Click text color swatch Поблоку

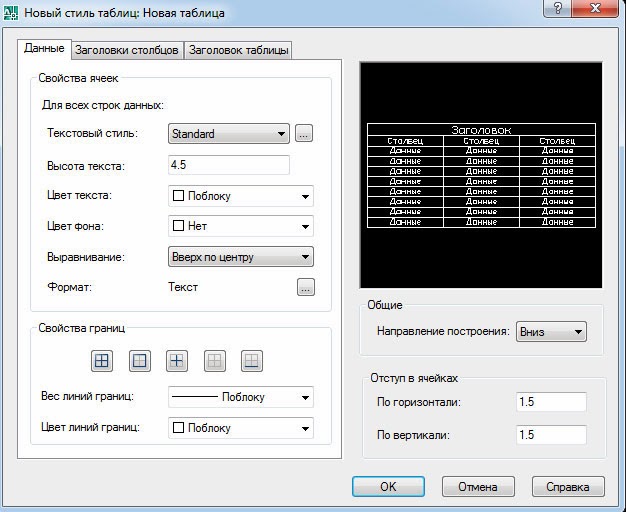point(178,196)
